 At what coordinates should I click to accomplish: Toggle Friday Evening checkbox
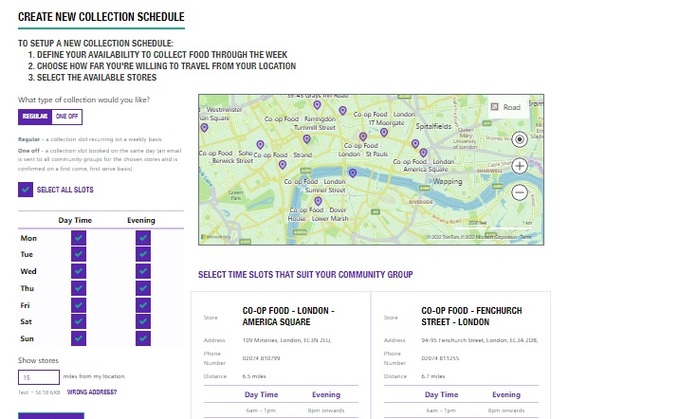click(x=143, y=305)
